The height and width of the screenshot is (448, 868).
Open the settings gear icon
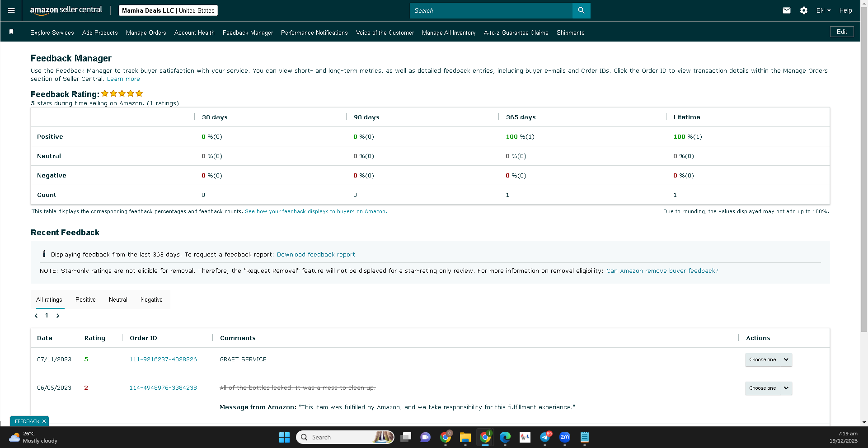tap(804, 10)
